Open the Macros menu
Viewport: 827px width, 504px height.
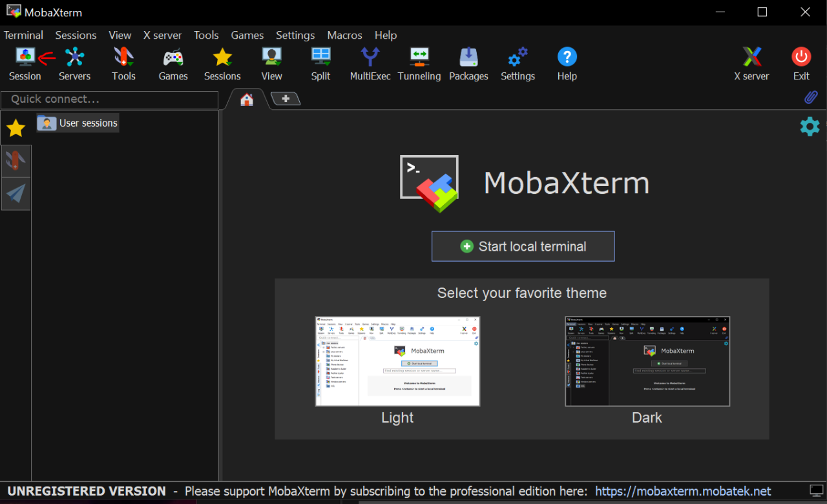[x=344, y=35]
